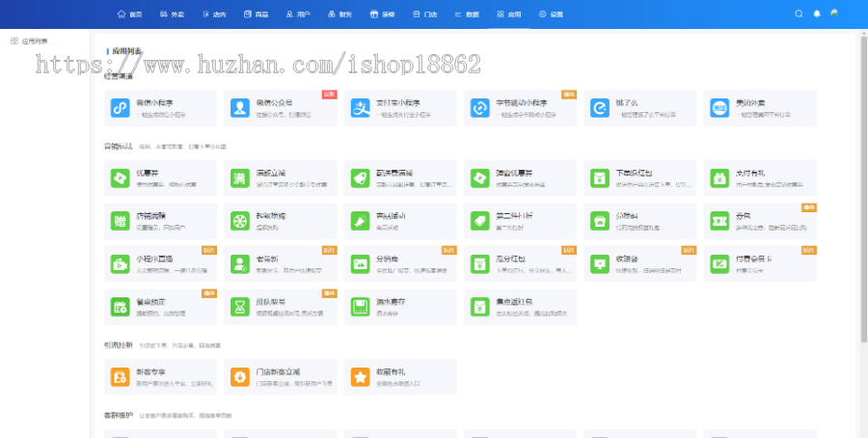Open the orange 新客专享 icon

pos(120,377)
